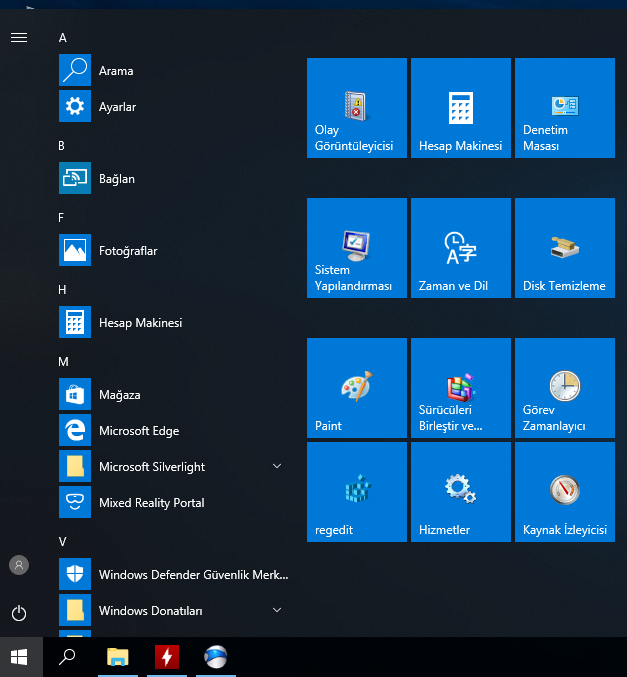Open Windows Defender Güvenlik Merkezi shield icon

pos(75,574)
